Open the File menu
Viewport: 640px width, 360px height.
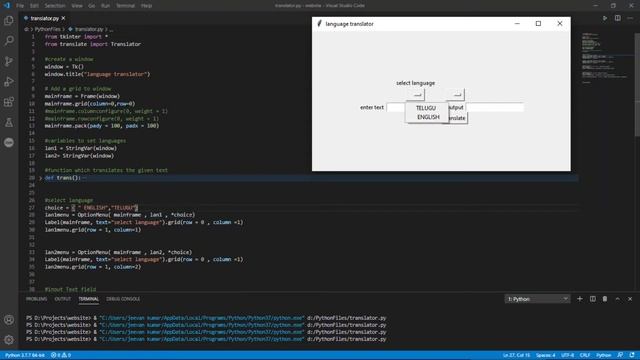(x=20, y=6)
